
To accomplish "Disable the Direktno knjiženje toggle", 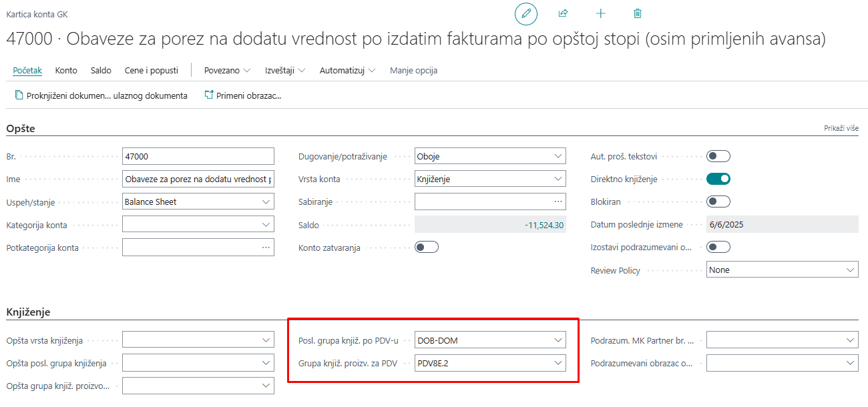I will click(718, 179).
